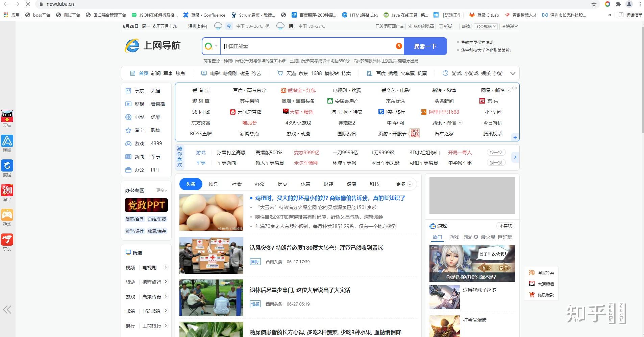Click the 爱淘宝·红包 icon

(x=283, y=90)
